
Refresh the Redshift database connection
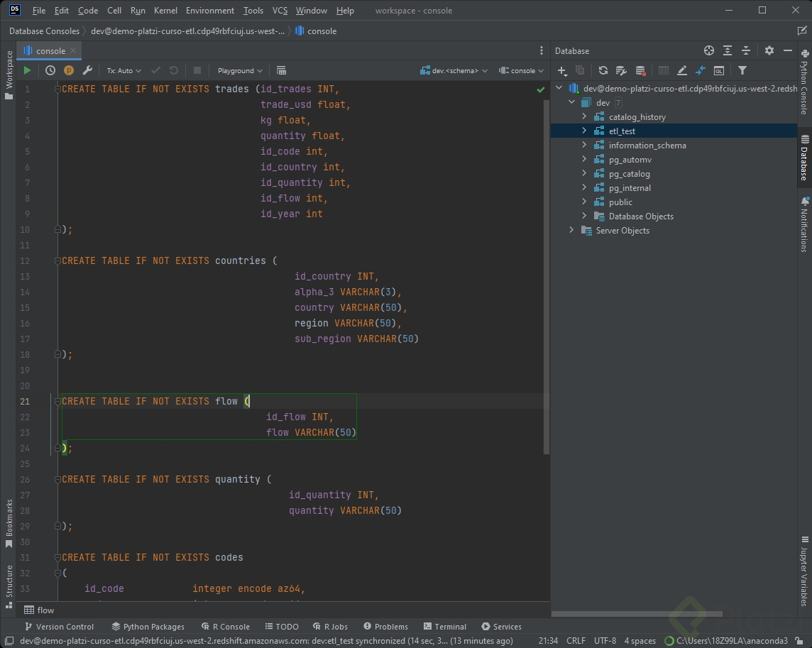[603, 70]
